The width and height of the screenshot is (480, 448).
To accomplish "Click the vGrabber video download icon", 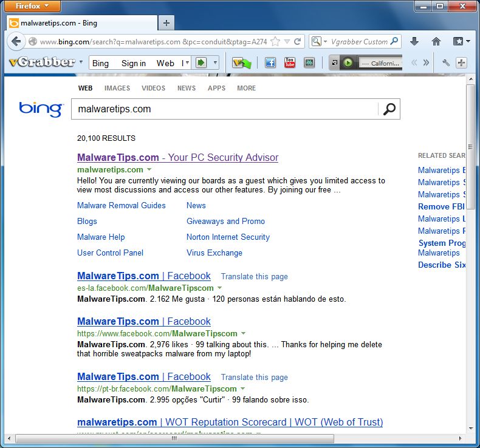I will [242, 63].
